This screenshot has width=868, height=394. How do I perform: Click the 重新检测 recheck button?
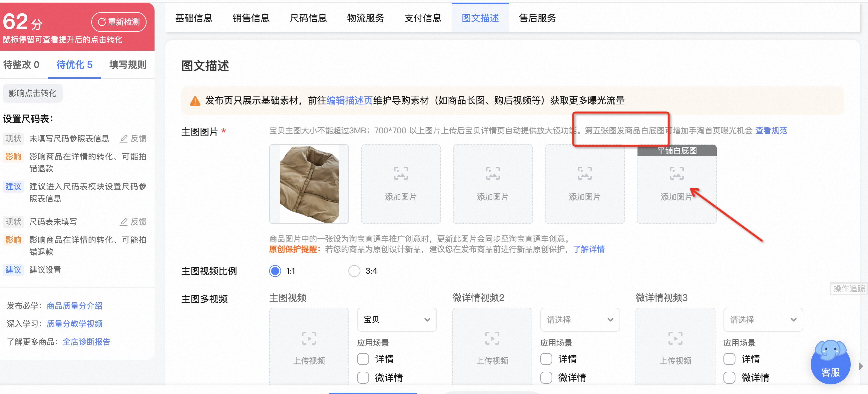[119, 22]
